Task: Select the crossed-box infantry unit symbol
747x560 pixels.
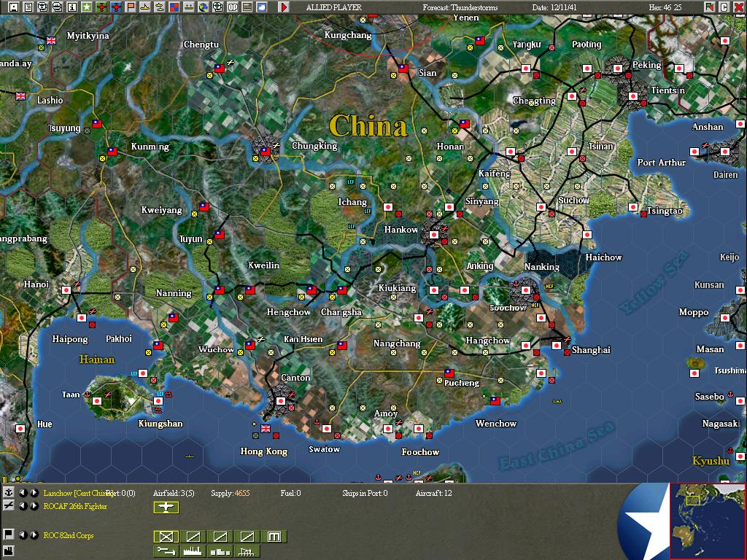Action: tap(166, 537)
